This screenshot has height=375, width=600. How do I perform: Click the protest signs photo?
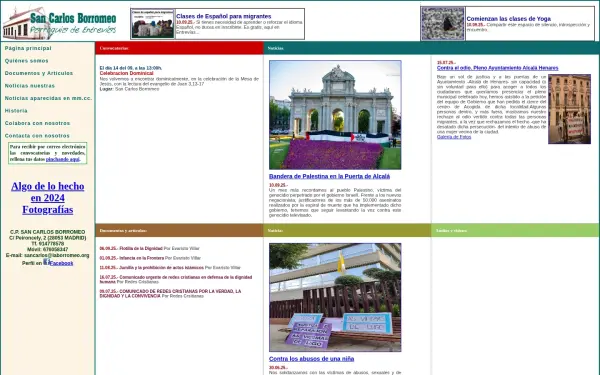click(335, 297)
